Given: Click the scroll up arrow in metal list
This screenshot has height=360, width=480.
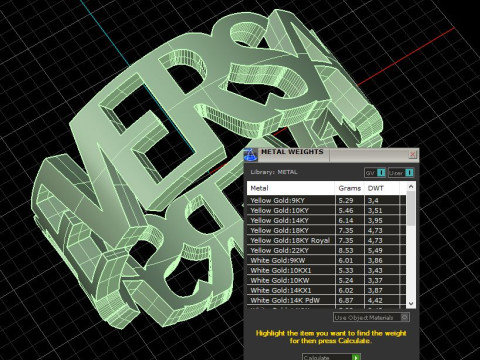Looking at the screenshot, I should click(x=411, y=187).
